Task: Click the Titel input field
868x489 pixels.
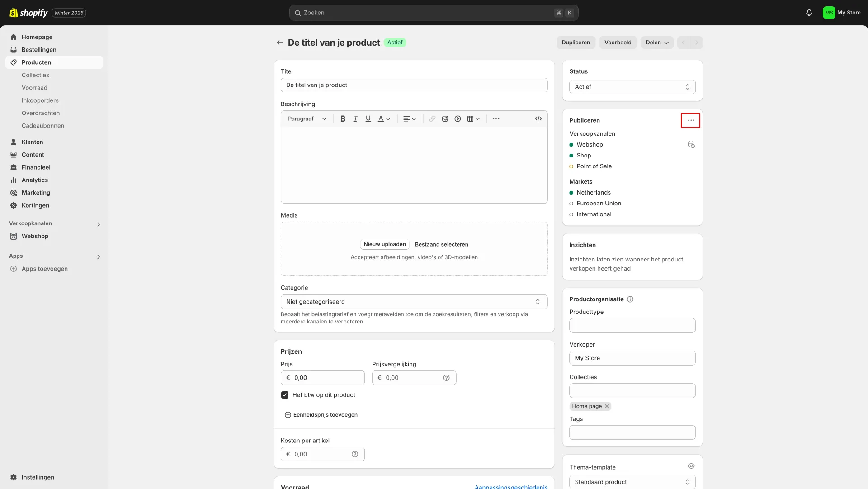Action: [414, 85]
